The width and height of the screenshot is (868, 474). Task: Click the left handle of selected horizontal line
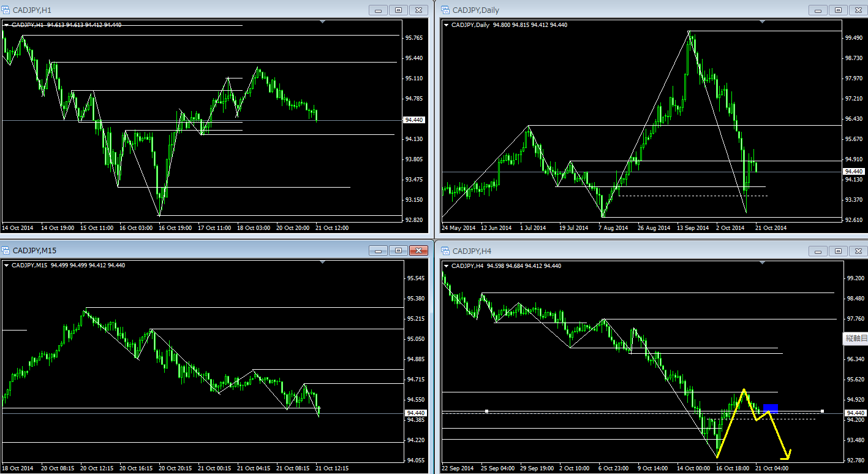coord(486,411)
